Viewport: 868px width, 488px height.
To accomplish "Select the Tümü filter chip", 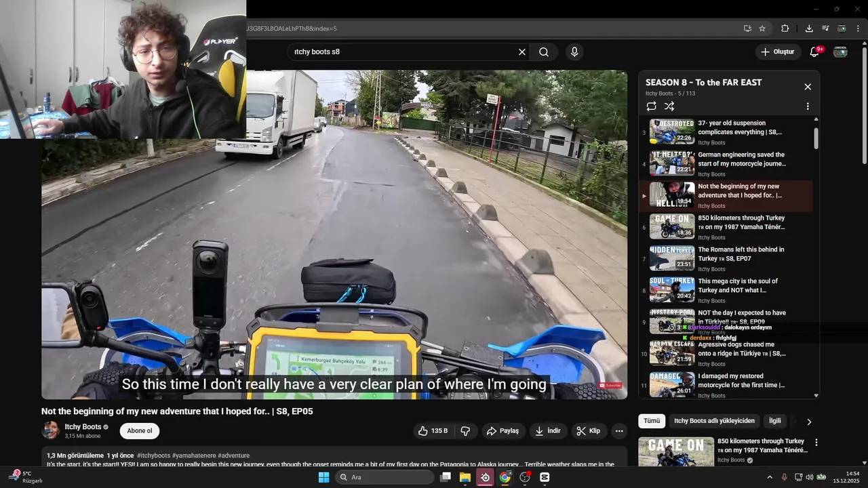I will tap(652, 421).
